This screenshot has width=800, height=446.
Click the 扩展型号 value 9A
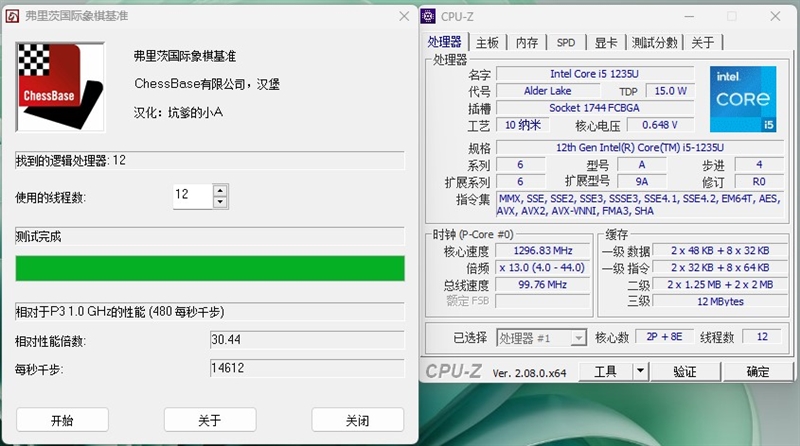coord(642,182)
